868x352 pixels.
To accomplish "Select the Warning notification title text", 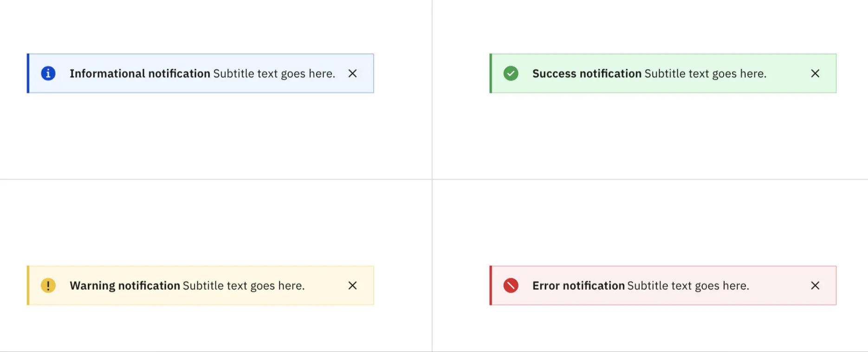I will click(x=125, y=286).
